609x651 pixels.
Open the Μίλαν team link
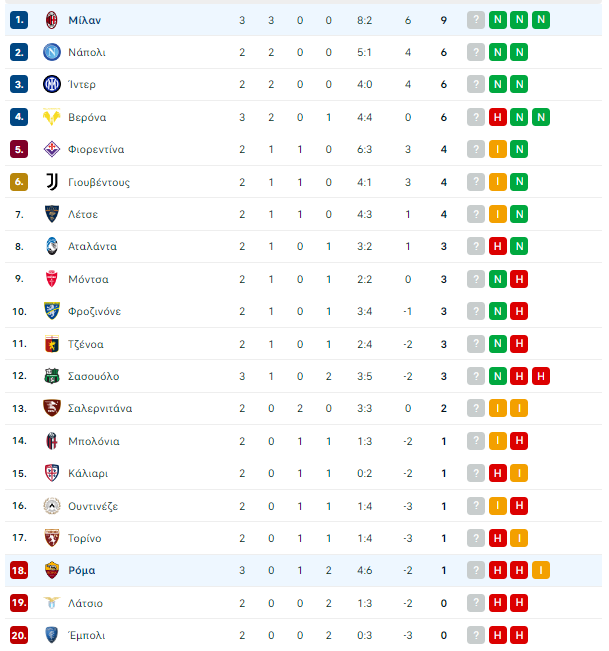[85, 20]
